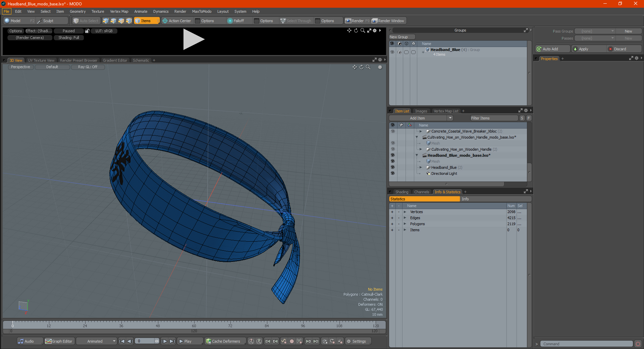644x349 pixels.
Task: Open the Pass Groups dropdown
Action: pos(595,31)
